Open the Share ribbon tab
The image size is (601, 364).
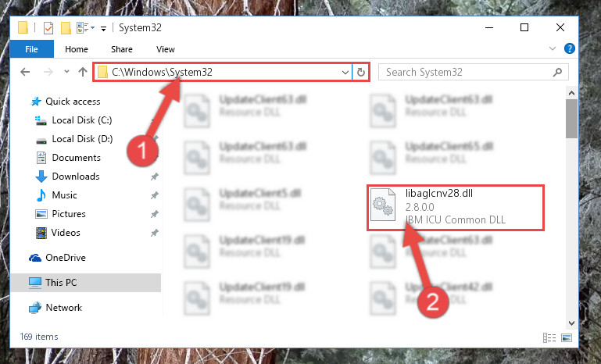tap(122, 49)
